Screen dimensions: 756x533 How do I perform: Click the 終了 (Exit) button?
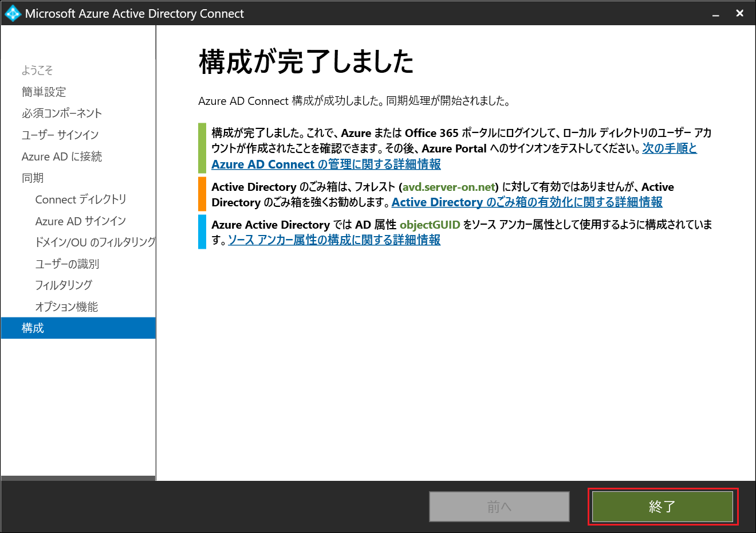[663, 507]
